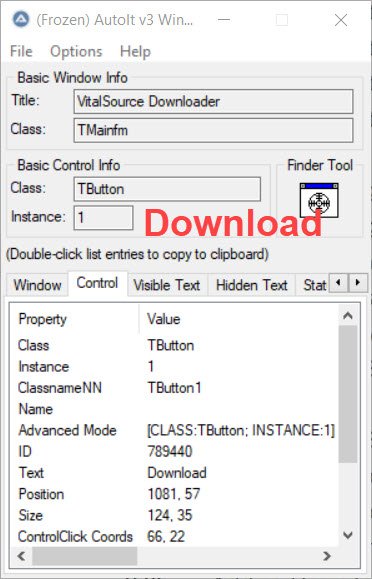Click the list's scroll down arrow
This screenshot has width=372, height=579.
(x=348, y=535)
